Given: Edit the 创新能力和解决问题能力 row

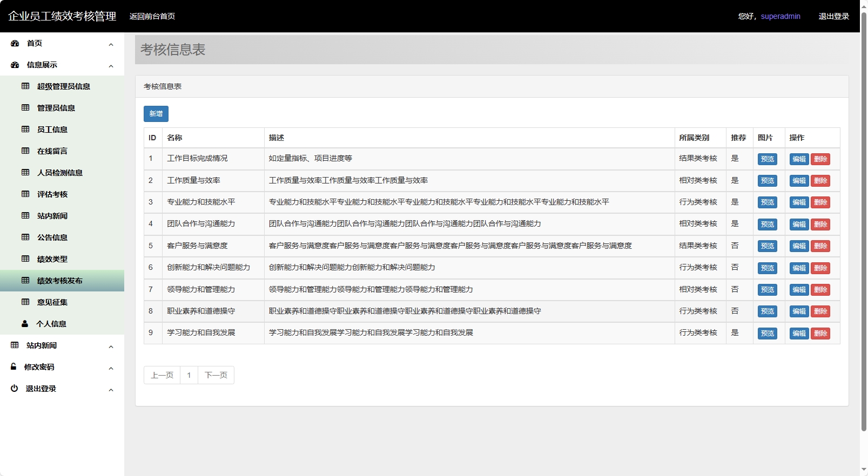Looking at the screenshot, I should (799, 268).
